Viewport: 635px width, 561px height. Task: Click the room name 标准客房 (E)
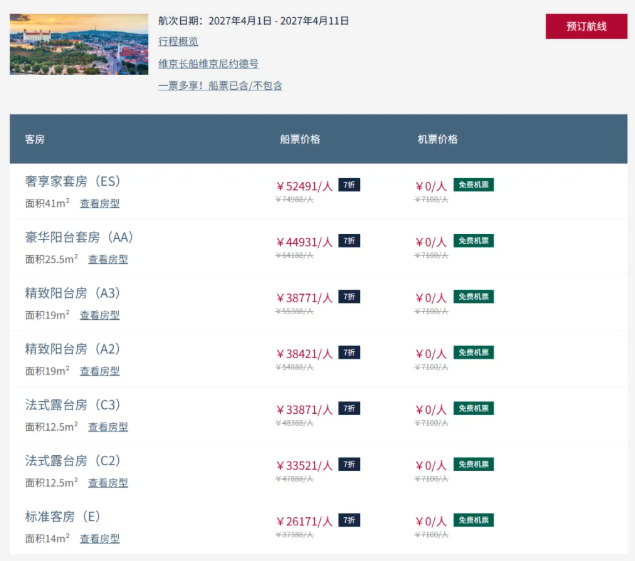tap(63, 516)
